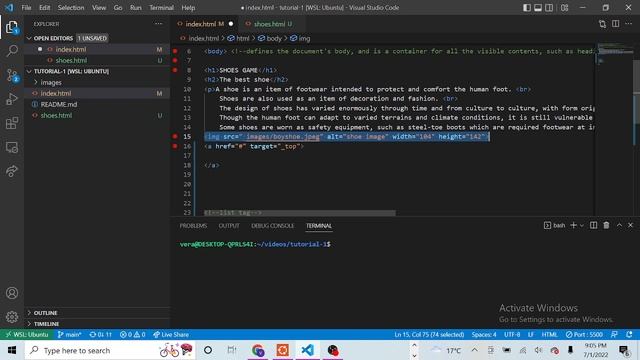Image resolution: width=640 pixels, height=360 pixels.
Task: Click the Windows Start button
Action: (12, 350)
